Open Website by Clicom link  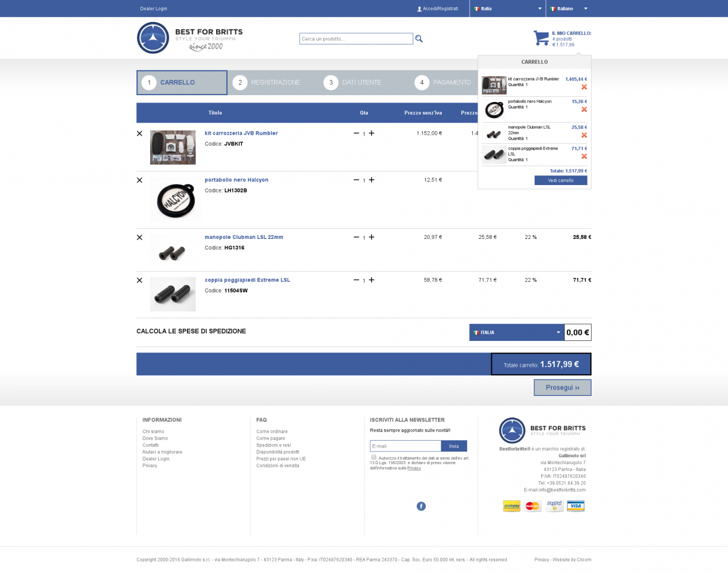(x=572, y=560)
